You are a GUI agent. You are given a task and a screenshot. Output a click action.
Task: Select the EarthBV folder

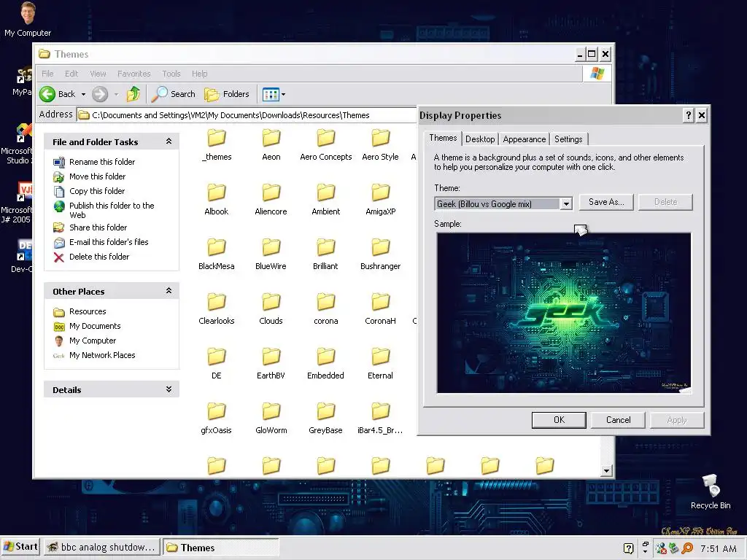[x=271, y=365]
